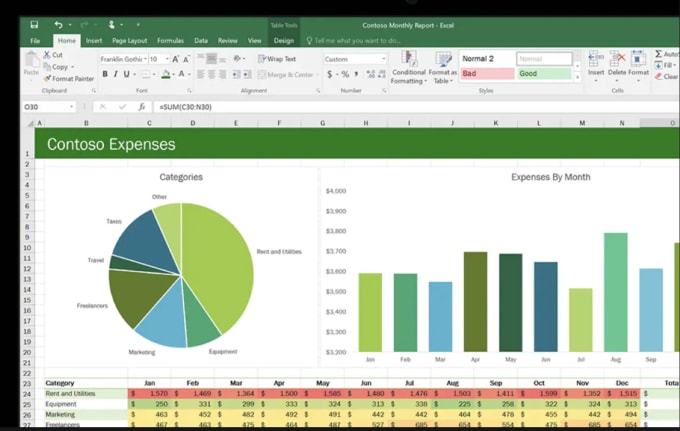680x431 pixels.
Task: Increase font size with the larger A
Action: pos(176,59)
